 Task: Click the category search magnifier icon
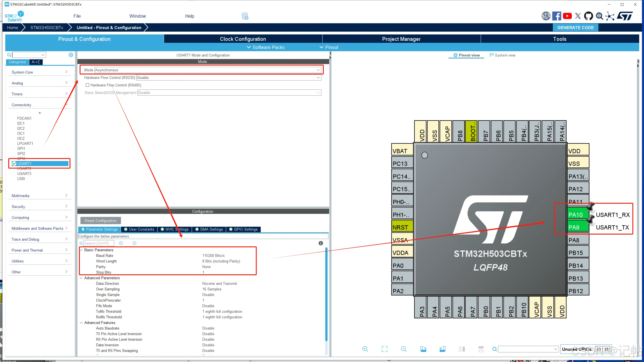click(9, 55)
